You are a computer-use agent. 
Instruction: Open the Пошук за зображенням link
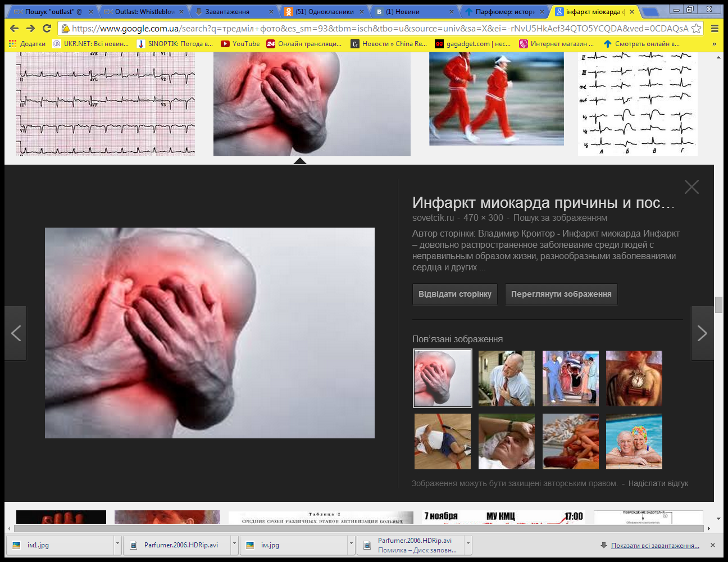tap(560, 217)
